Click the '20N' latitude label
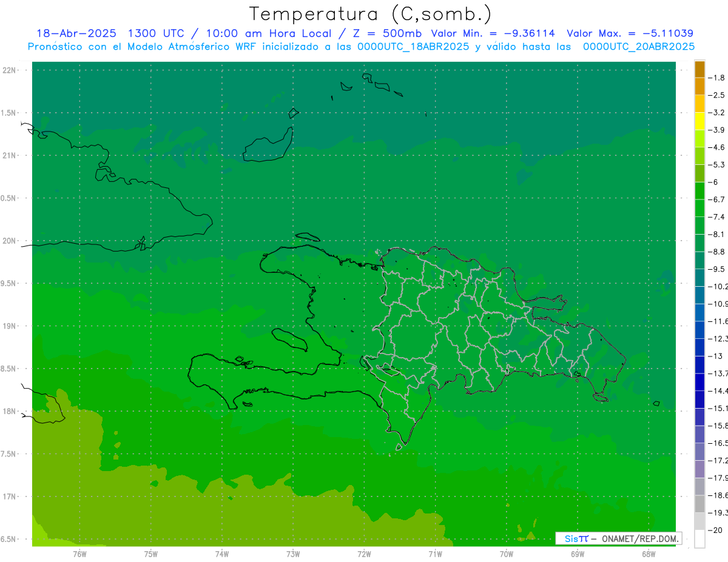The image size is (728, 562). point(10,241)
